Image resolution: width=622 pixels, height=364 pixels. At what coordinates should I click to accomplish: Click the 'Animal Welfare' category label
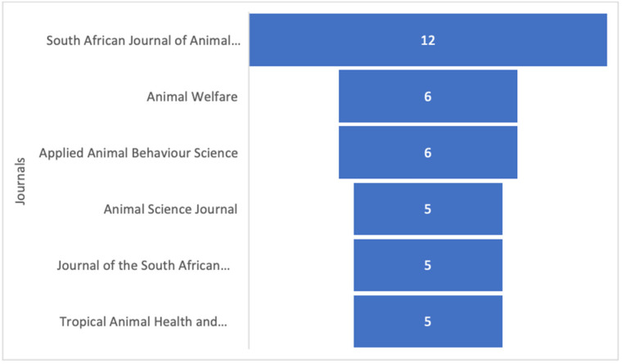point(192,97)
